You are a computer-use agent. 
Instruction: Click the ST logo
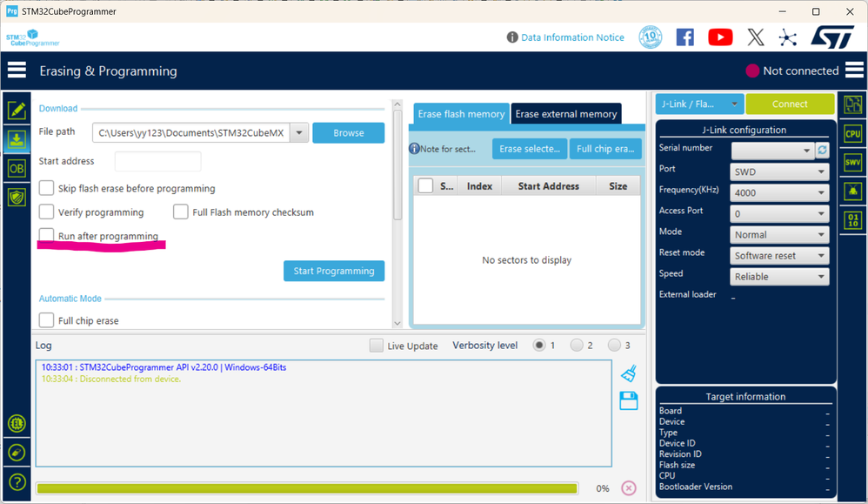click(x=833, y=37)
